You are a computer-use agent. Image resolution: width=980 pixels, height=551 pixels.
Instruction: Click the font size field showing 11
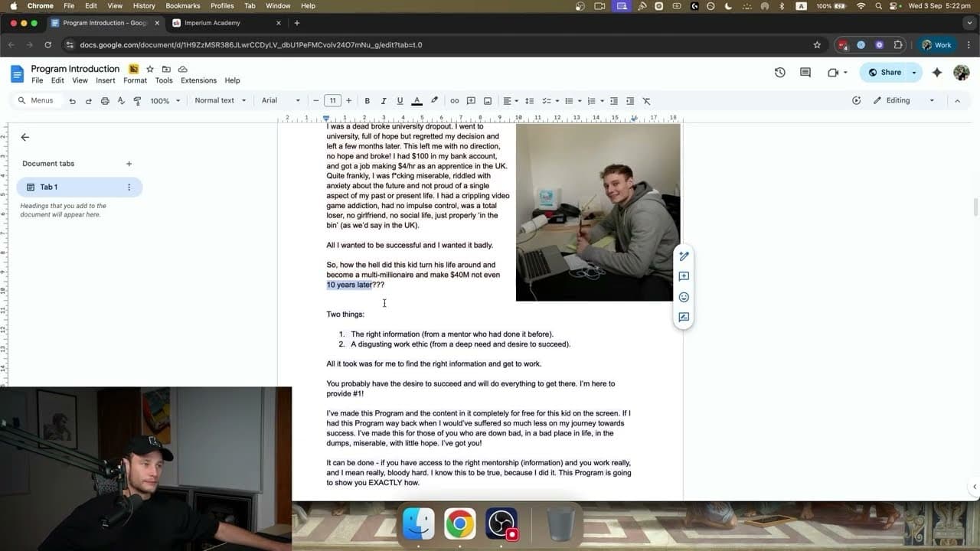tap(332, 101)
